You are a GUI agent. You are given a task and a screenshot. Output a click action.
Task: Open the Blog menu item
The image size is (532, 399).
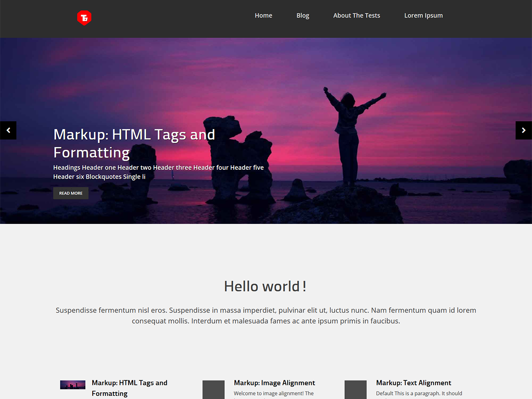click(x=303, y=16)
